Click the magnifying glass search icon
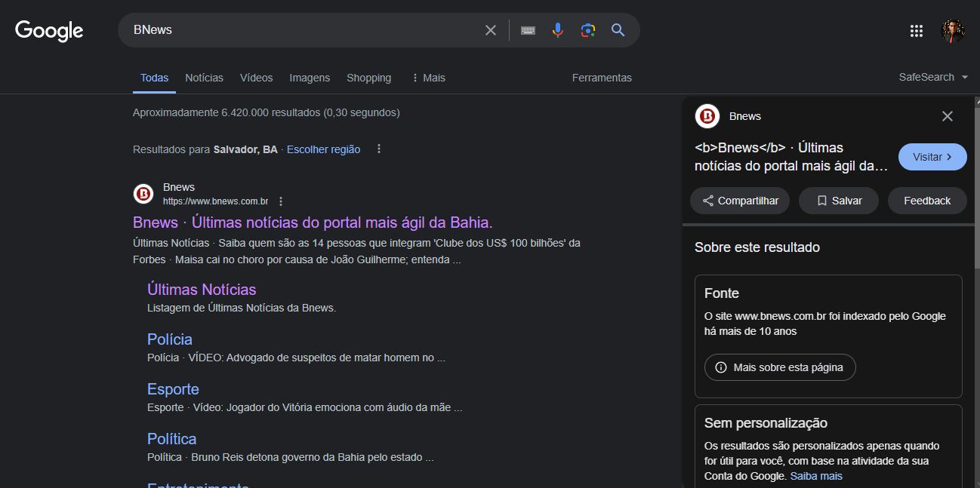The width and height of the screenshot is (980, 488). [x=618, y=30]
